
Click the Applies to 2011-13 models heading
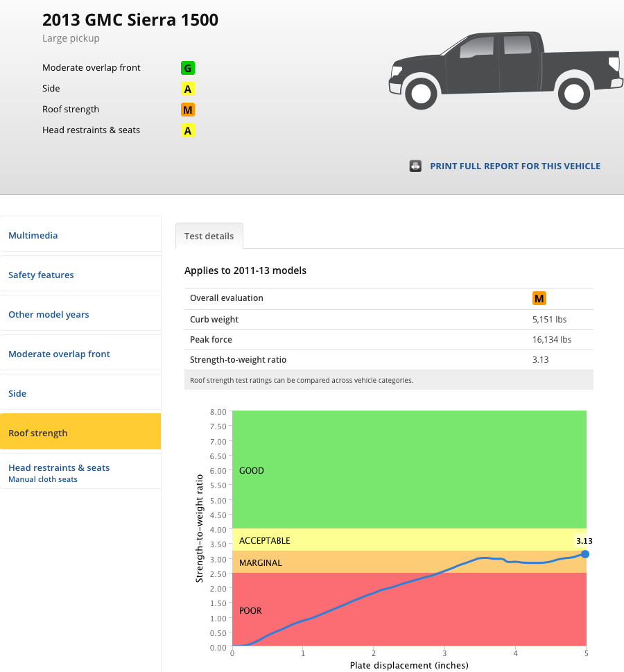pyautogui.click(x=245, y=270)
